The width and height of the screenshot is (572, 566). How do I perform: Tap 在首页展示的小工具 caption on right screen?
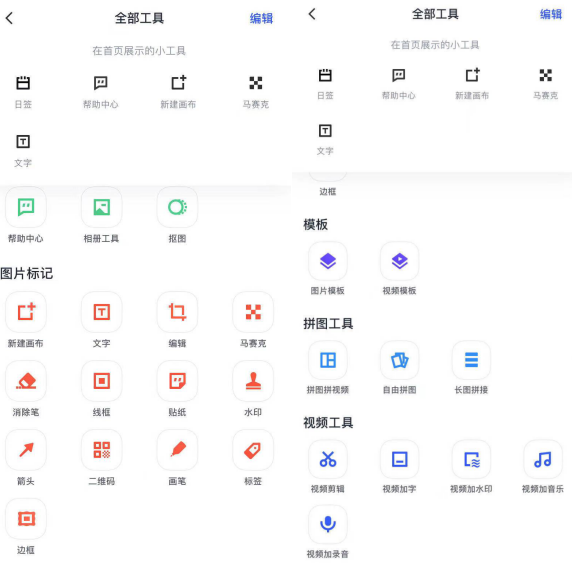coord(435,44)
